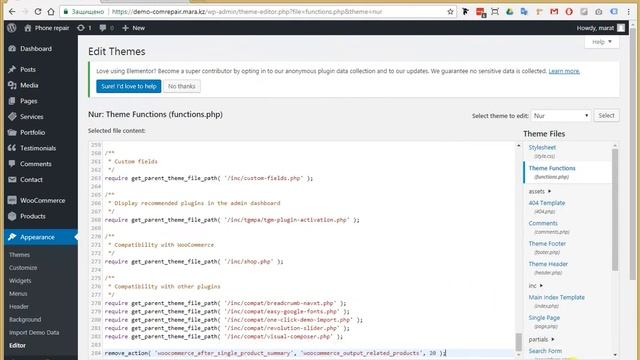Click Sure! I'd love to help button
Image resolution: width=640 pixels, height=360 pixels.
pyautogui.click(x=129, y=86)
